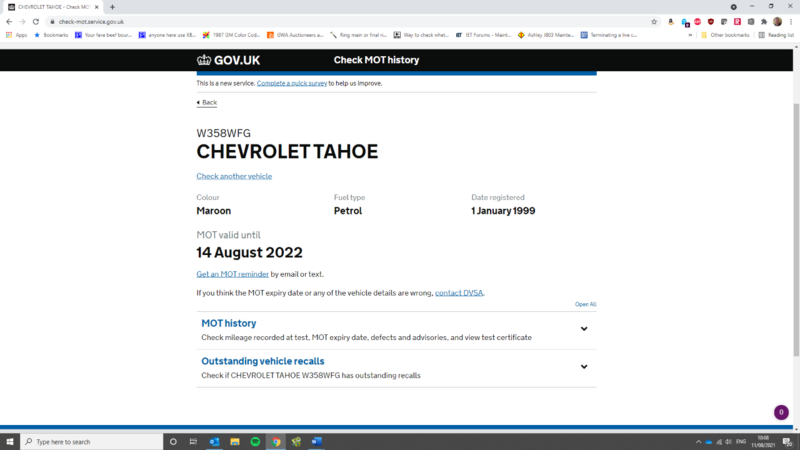Click 'Get an MOT reminder' link
The image size is (800, 450).
pyautogui.click(x=233, y=274)
